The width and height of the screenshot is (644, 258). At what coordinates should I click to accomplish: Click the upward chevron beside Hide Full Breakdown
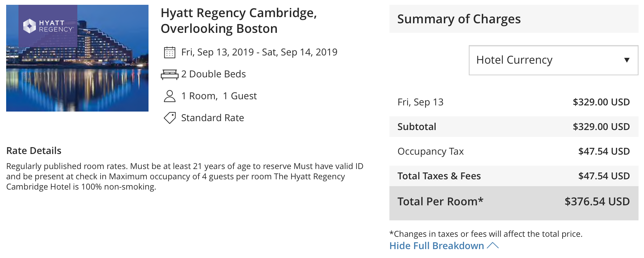(493, 245)
